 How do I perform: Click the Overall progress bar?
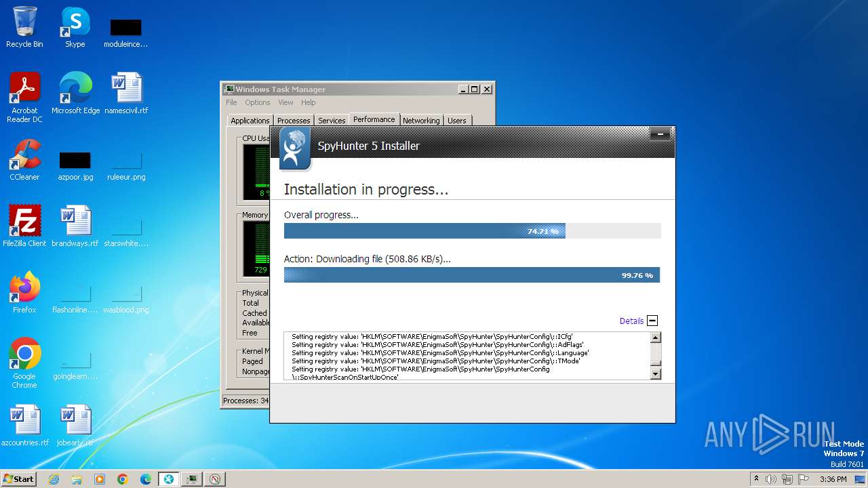click(472, 231)
